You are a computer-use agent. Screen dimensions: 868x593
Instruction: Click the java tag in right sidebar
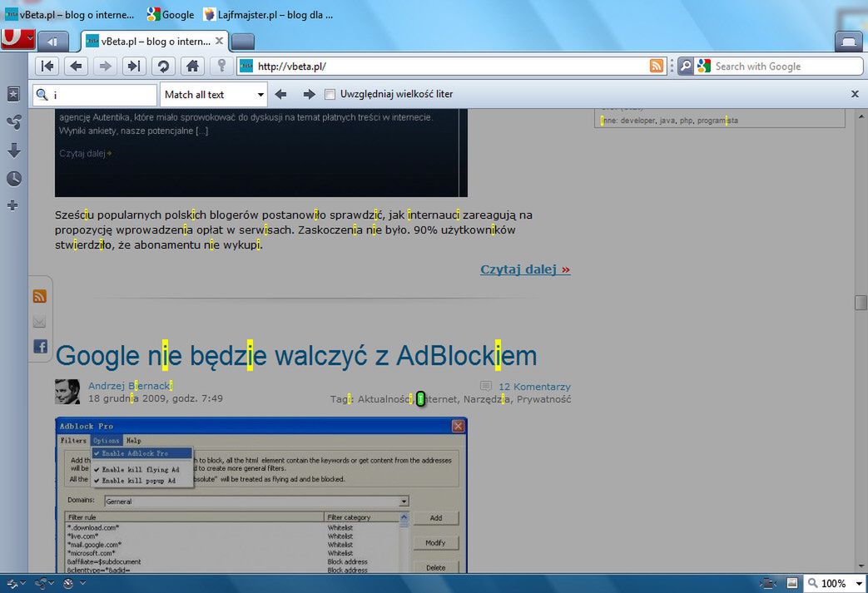pyautogui.click(x=667, y=121)
